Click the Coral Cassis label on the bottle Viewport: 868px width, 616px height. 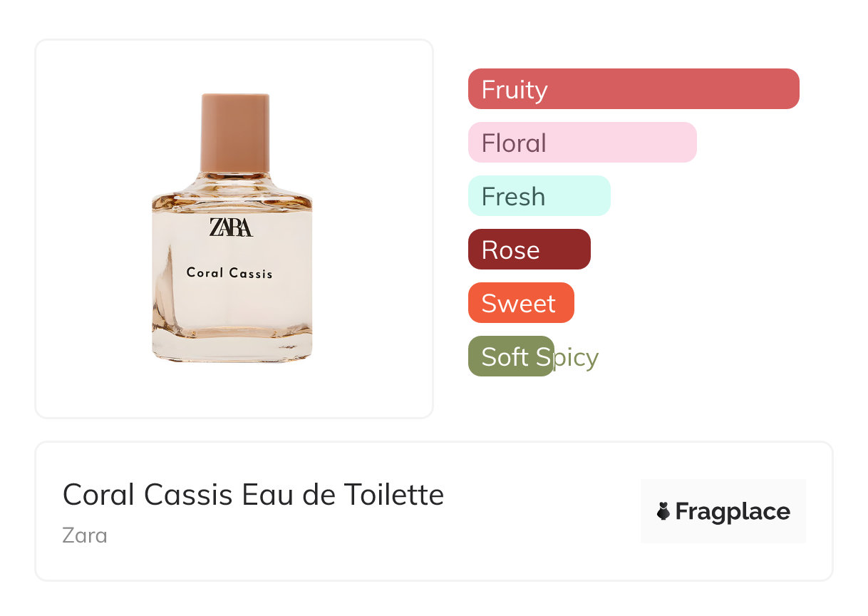point(229,272)
